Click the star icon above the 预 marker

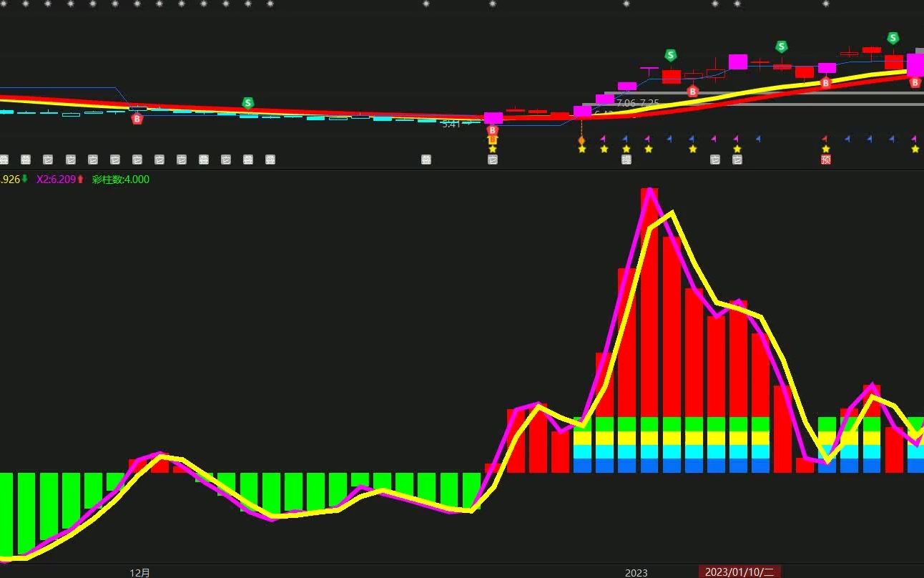click(826, 150)
